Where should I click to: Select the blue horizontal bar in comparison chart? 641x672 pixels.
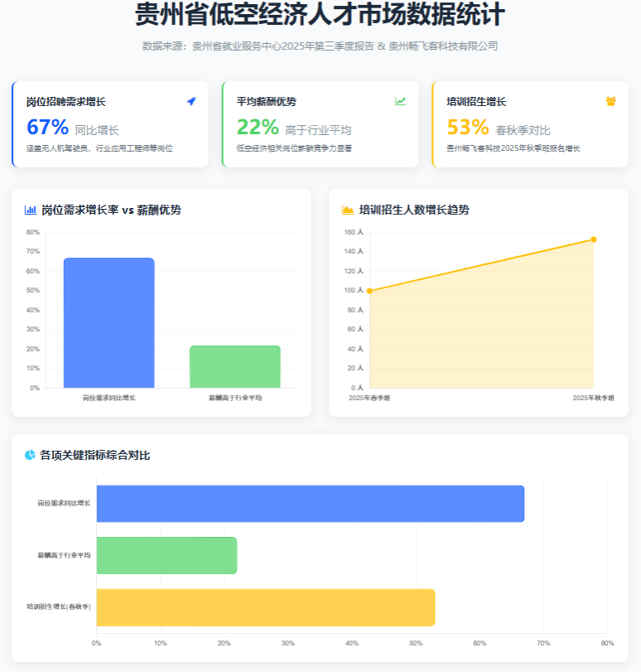pos(310,504)
